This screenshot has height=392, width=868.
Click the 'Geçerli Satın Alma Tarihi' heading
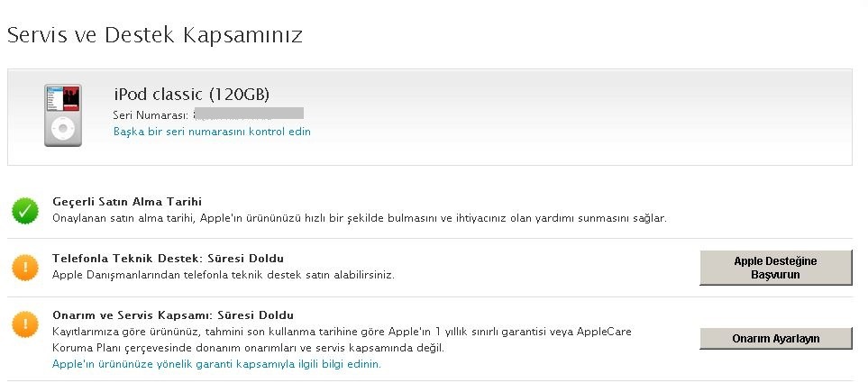(x=127, y=202)
